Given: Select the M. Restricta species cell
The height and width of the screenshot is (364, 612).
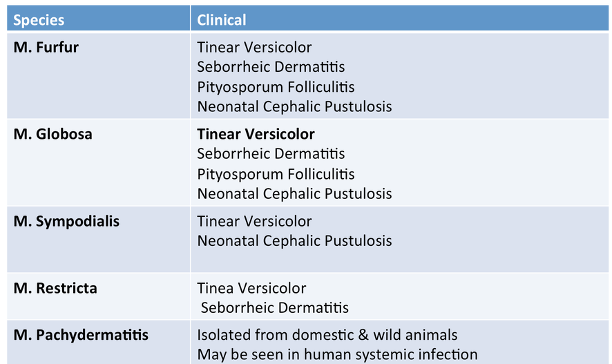Looking at the screenshot, I should 98,296.
